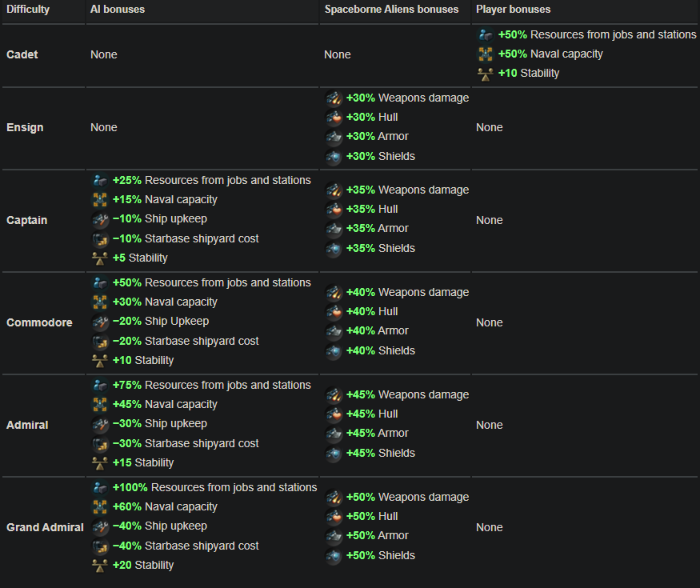Select the Spaceborne Aliens bonuses header
700x588 pixels.
point(390,9)
